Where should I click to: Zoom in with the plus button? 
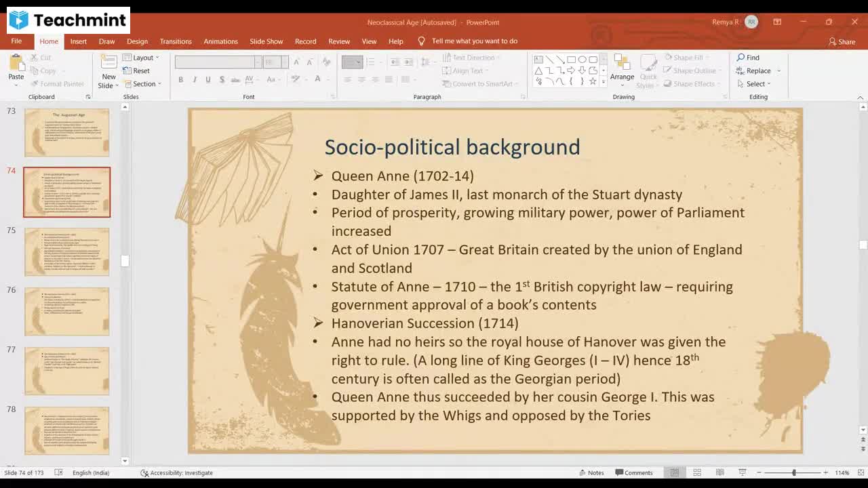coord(825,472)
